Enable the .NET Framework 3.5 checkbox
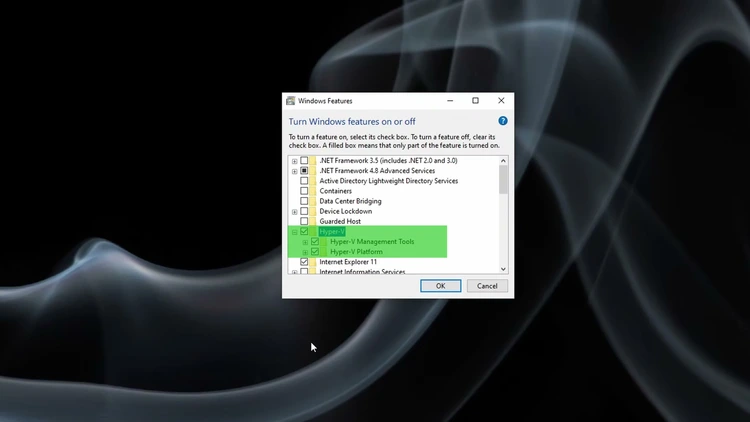 pos(304,161)
